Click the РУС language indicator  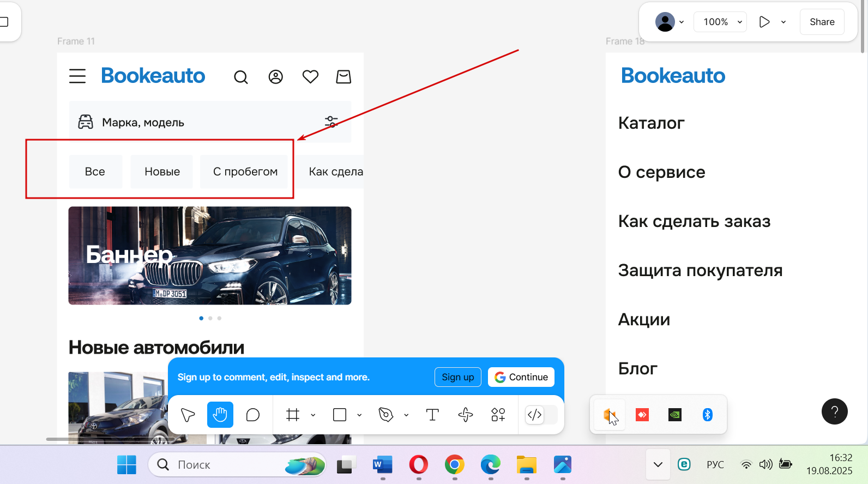pos(715,465)
